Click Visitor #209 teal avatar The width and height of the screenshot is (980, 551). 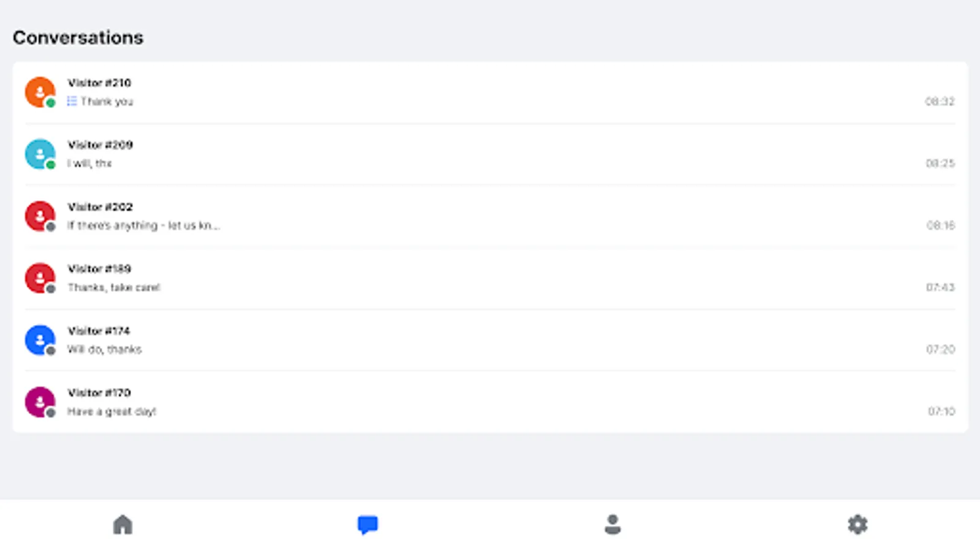click(40, 154)
